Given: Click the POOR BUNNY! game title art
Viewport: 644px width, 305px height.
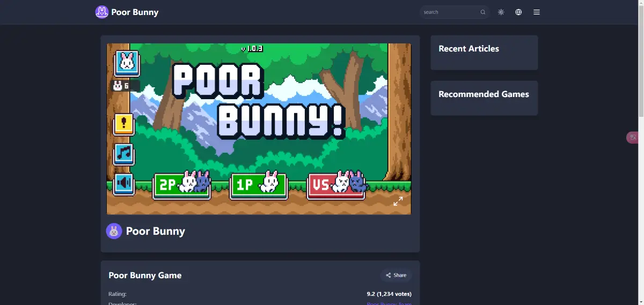Looking at the screenshot, I should [258, 101].
